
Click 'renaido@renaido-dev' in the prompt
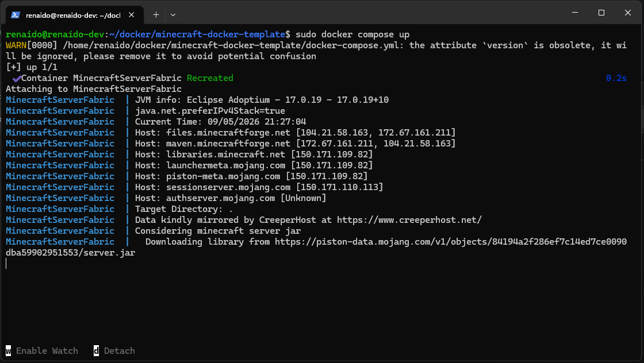click(x=55, y=34)
